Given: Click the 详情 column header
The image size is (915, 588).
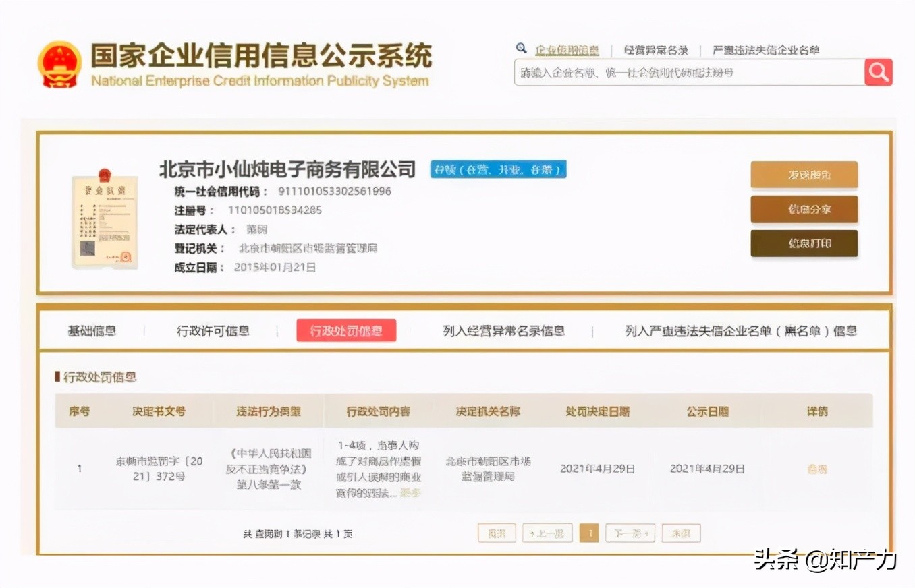Looking at the screenshot, I should point(817,411).
